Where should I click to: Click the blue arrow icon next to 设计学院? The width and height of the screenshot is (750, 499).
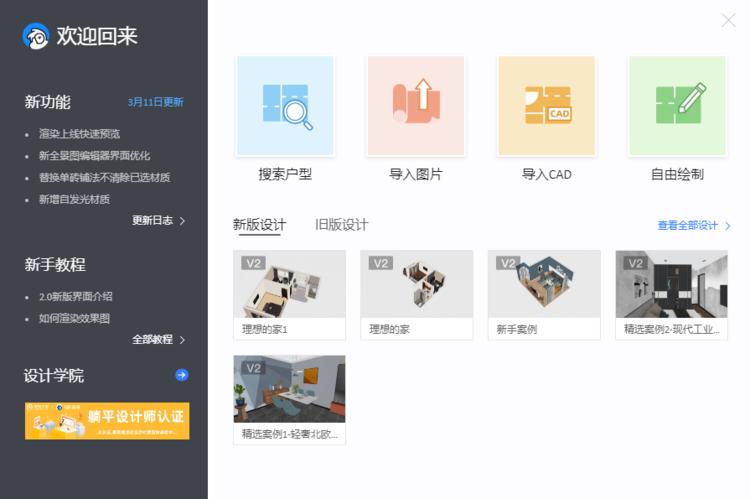point(181,375)
